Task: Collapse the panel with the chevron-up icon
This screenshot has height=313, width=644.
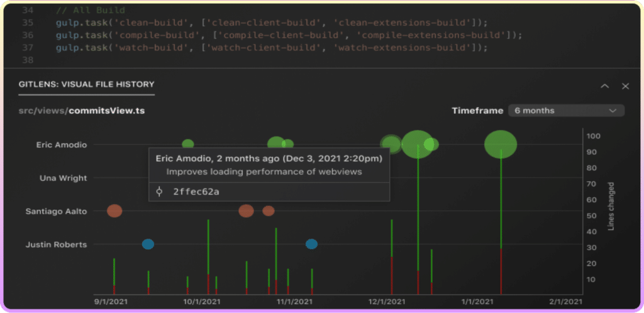Action: 604,86
